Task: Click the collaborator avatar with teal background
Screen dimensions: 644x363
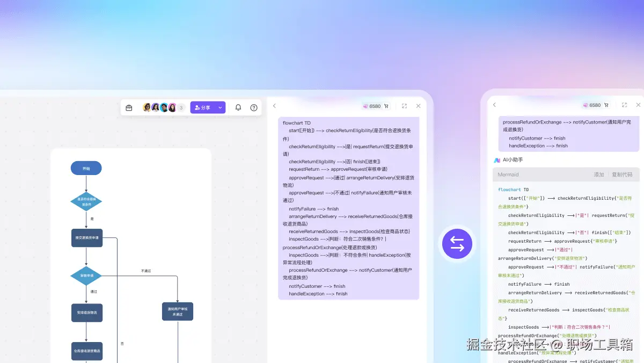Action: pos(164,107)
